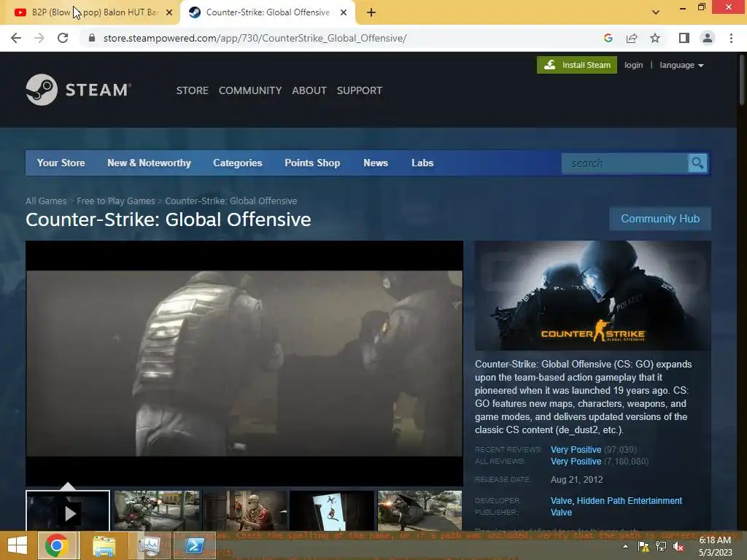The image size is (747, 560).
Task: Open a new browser tab with plus
Action: click(371, 13)
